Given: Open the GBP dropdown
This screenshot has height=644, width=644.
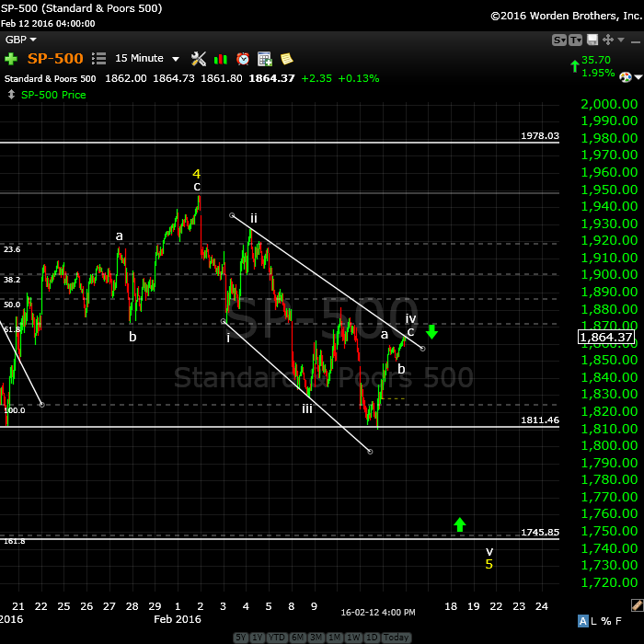Looking at the screenshot, I should [20, 40].
